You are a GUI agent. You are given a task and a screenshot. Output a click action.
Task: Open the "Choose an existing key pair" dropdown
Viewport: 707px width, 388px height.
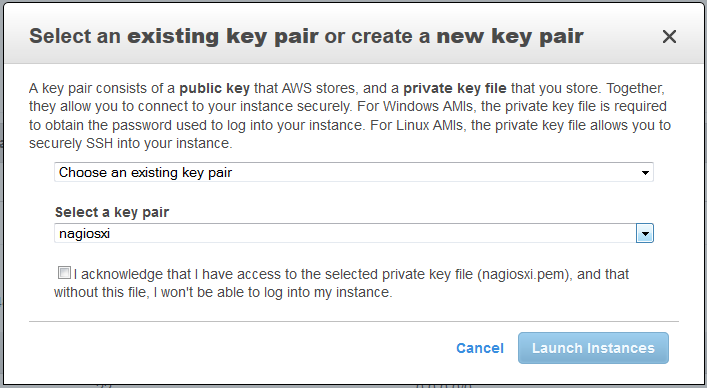point(354,172)
